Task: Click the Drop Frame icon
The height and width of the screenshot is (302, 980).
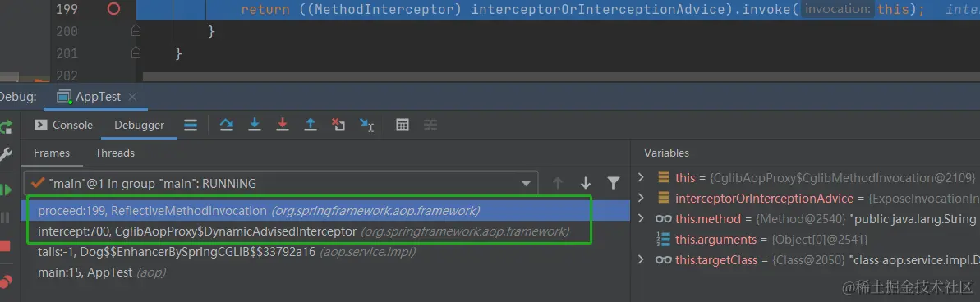Action: (x=338, y=126)
